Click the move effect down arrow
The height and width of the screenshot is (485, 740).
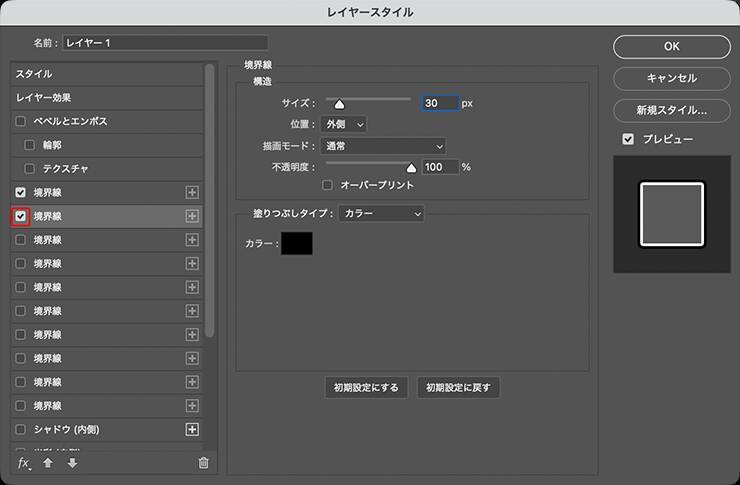[72, 463]
